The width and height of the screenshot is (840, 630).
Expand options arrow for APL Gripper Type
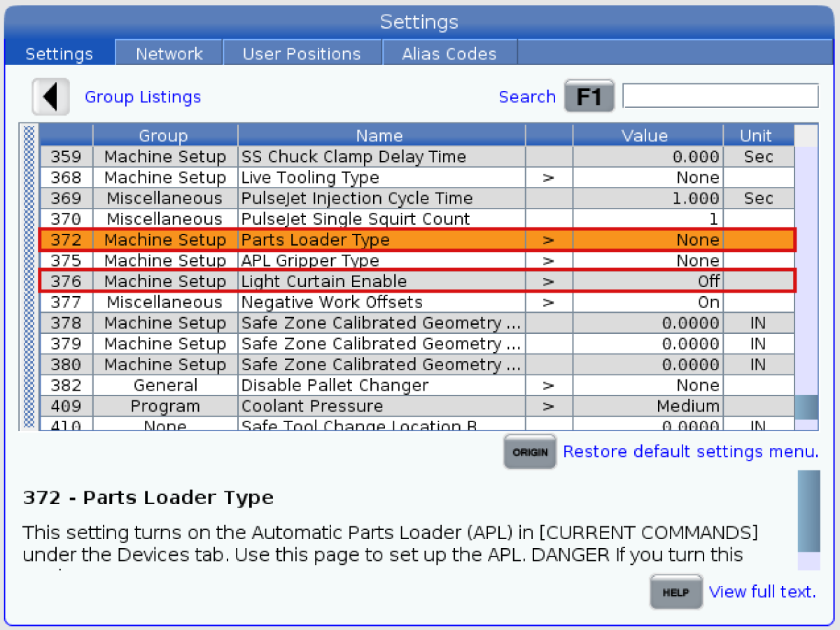tap(548, 261)
